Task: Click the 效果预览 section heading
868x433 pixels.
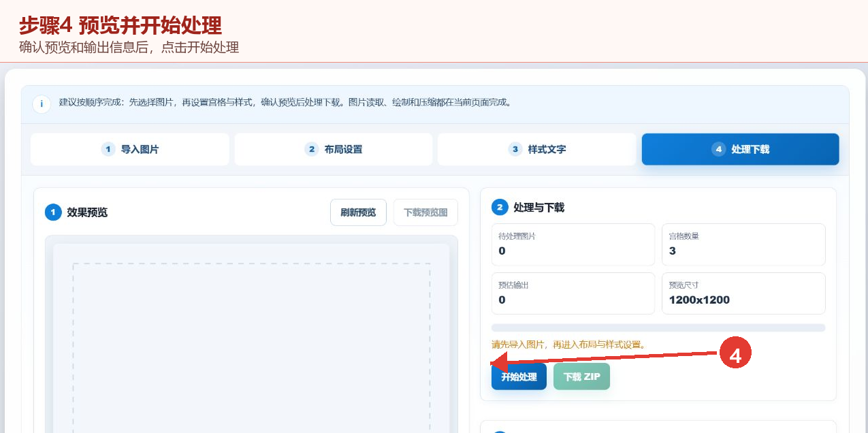Action: pos(87,212)
